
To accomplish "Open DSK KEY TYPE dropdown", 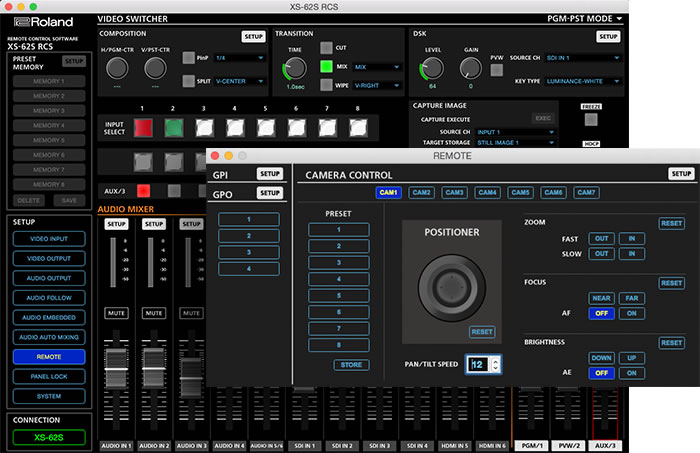I will coord(583,81).
